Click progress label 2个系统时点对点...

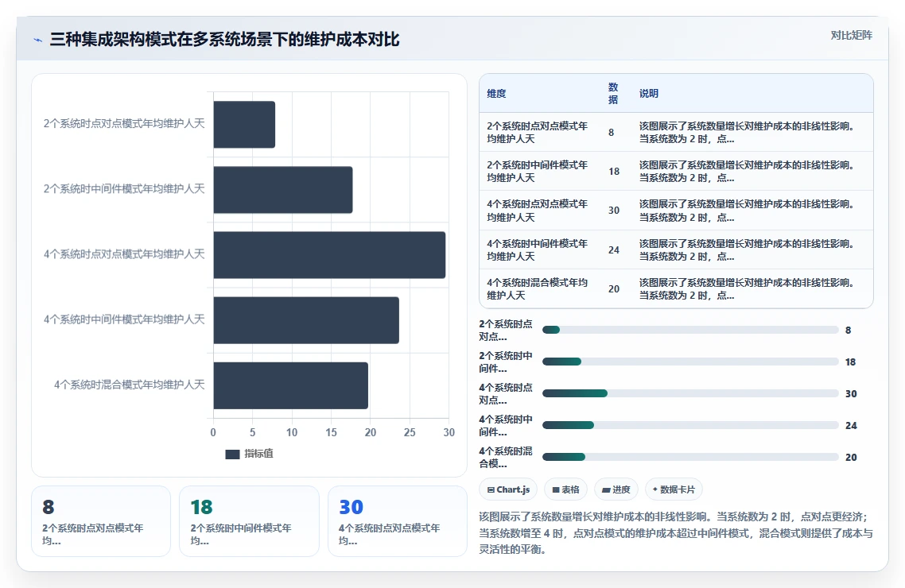506,331
